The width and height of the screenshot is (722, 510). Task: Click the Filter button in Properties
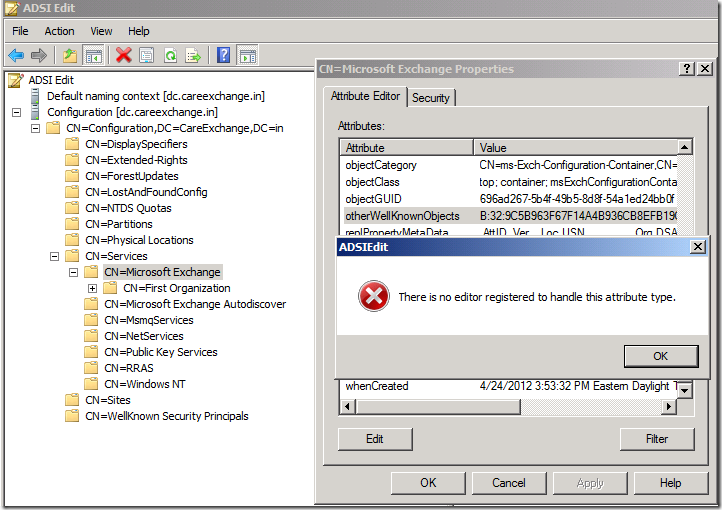point(657,439)
